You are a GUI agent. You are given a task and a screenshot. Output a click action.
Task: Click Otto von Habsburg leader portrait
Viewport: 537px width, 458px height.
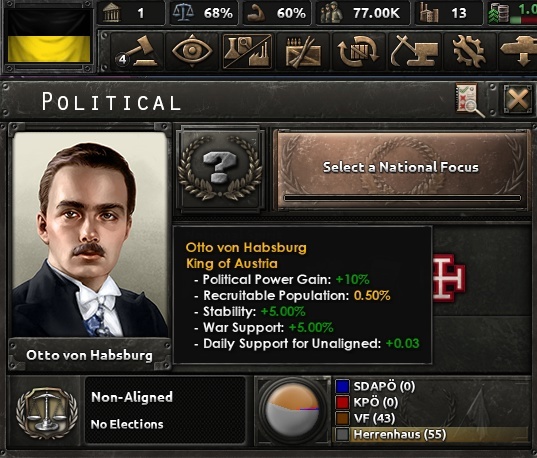pos(90,235)
